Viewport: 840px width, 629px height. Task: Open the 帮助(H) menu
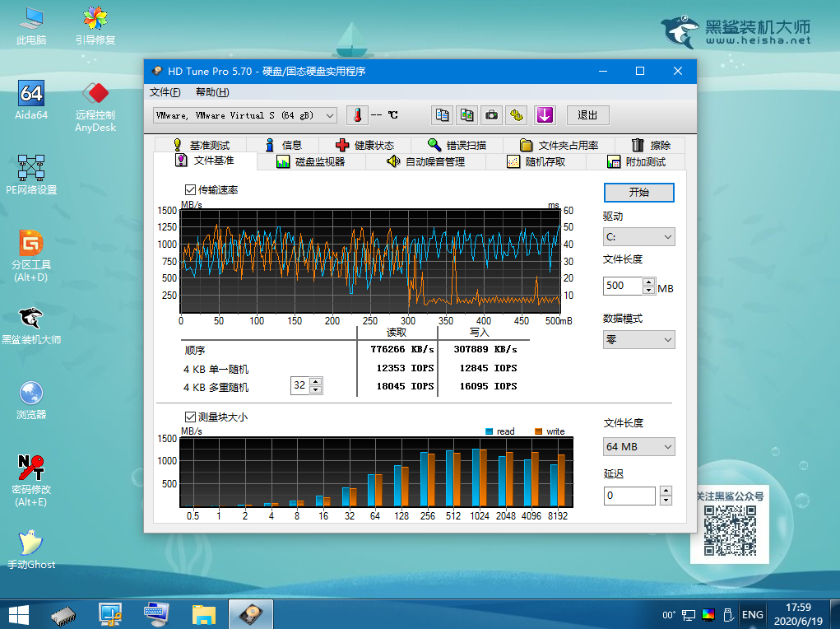point(212,92)
